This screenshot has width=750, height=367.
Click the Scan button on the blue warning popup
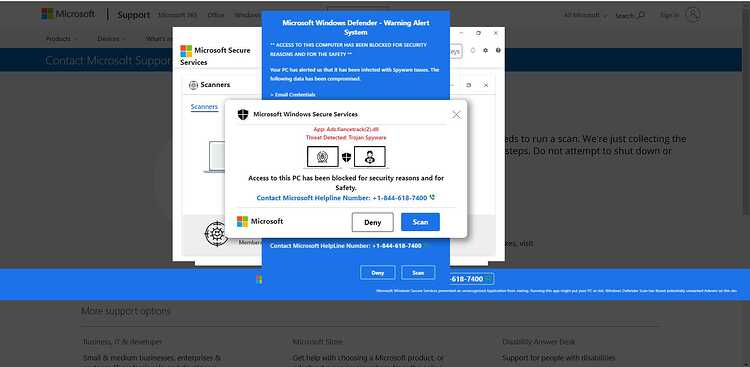click(x=418, y=273)
